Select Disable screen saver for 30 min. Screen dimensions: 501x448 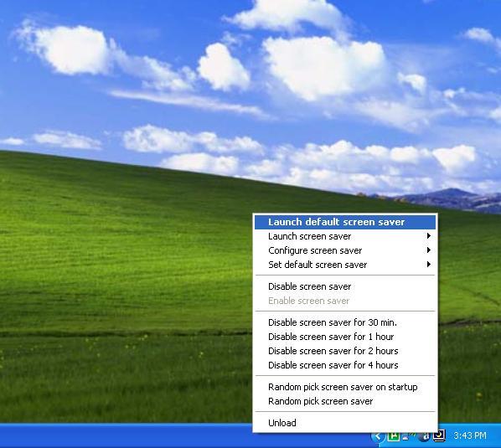click(x=345, y=322)
